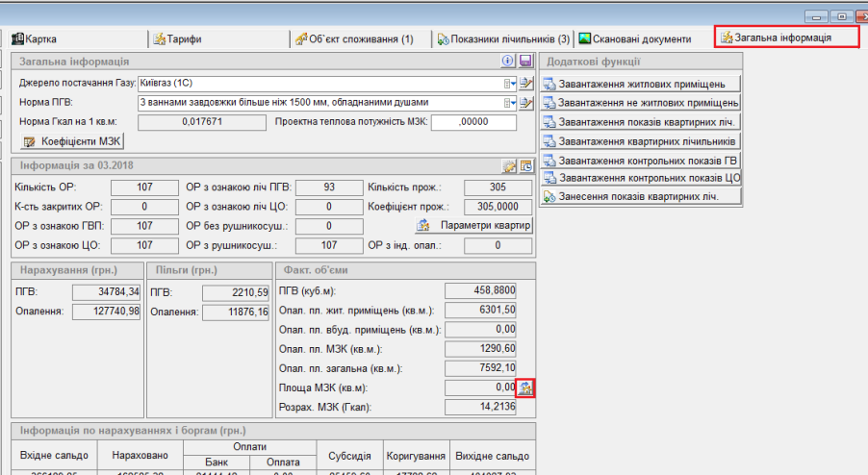Click calendar clock icon in Інформація за 03.2018 header
The height and width of the screenshot is (475, 868).
pos(525,165)
